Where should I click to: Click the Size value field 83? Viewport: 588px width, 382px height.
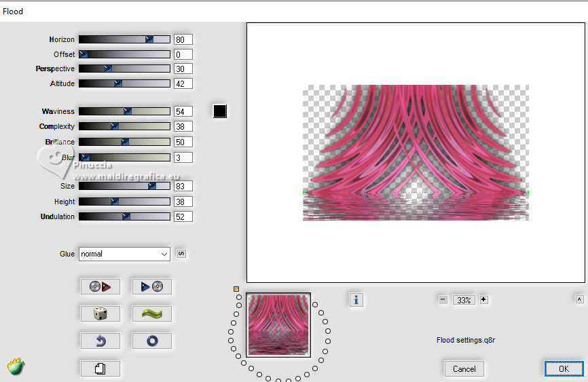183,186
